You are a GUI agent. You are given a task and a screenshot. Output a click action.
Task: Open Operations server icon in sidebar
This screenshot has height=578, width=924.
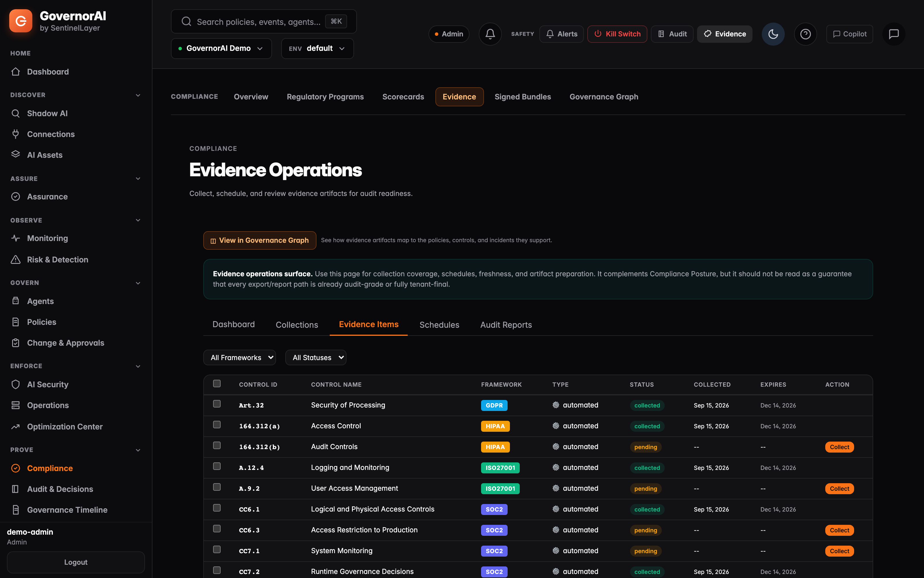click(x=16, y=405)
